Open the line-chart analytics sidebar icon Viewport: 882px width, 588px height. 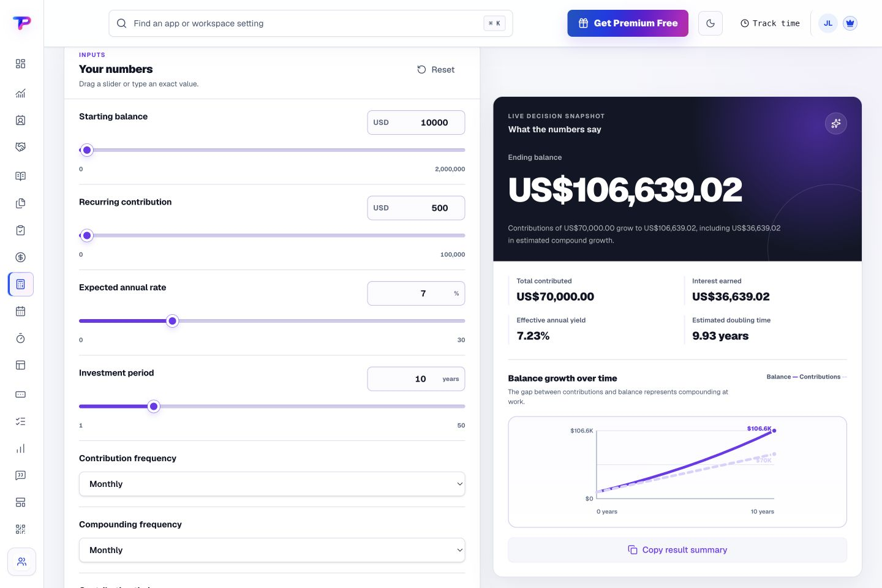[20, 93]
